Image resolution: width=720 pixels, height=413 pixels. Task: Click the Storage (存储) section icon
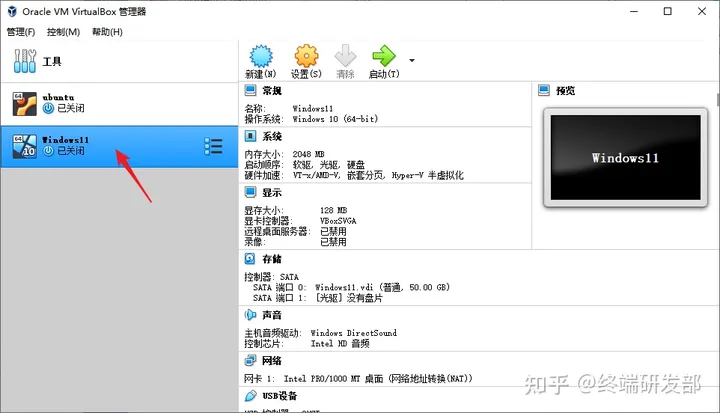[250, 259]
